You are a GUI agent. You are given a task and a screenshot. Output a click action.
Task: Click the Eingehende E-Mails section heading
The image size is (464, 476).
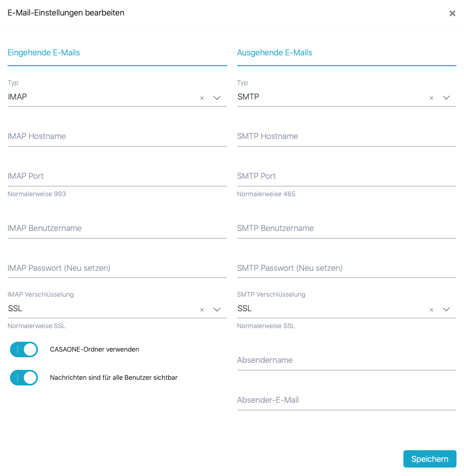[x=44, y=53]
